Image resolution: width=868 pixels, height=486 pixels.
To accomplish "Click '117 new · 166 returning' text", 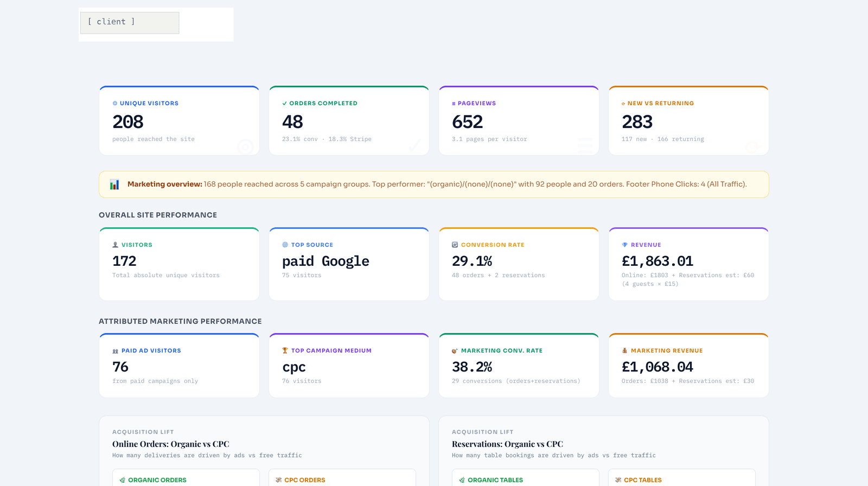I will tap(663, 139).
